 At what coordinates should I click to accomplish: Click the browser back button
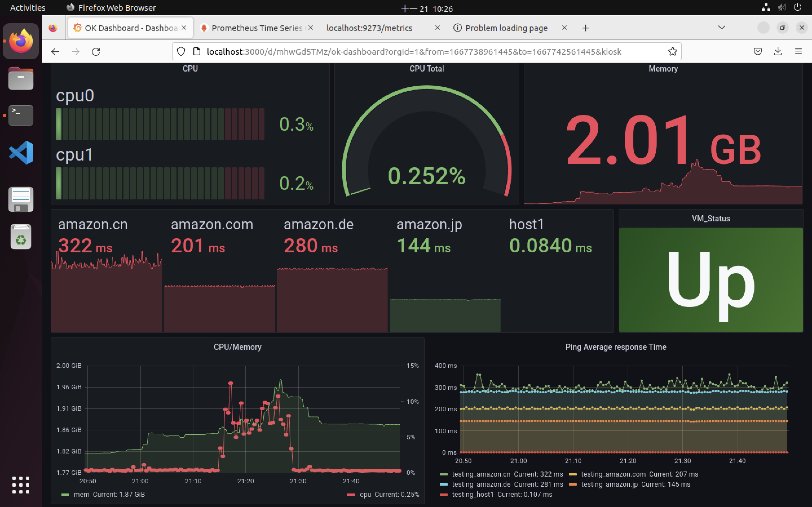point(55,51)
